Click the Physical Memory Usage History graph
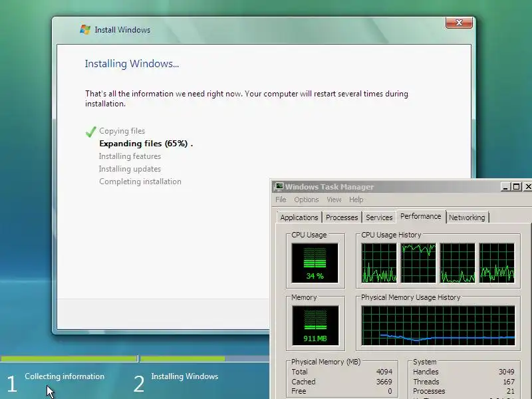This screenshot has height=399, width=532. point(438,325)
